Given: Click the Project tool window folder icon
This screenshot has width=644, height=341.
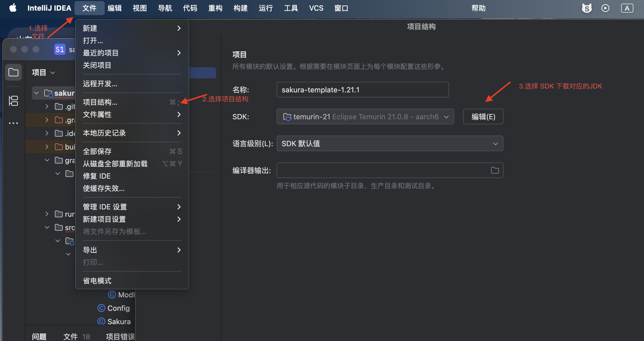Looking at the screenshot, I should (13, 72).
